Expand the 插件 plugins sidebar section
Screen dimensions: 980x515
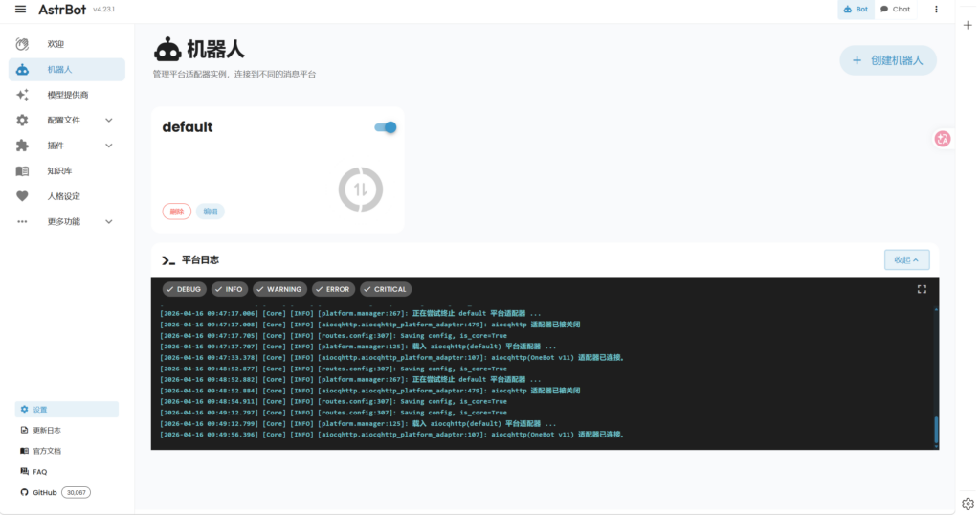tap(108, 146)
